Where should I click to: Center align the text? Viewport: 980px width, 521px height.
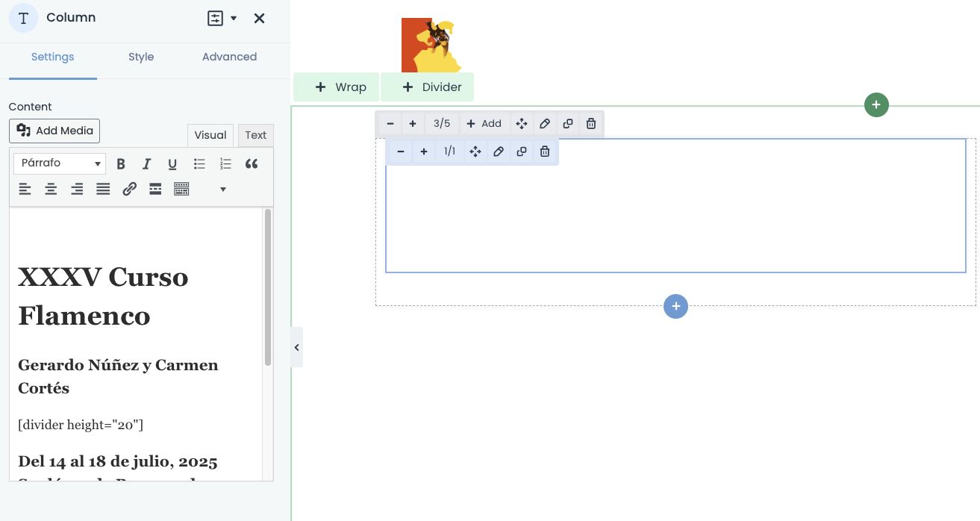[51, 190]
